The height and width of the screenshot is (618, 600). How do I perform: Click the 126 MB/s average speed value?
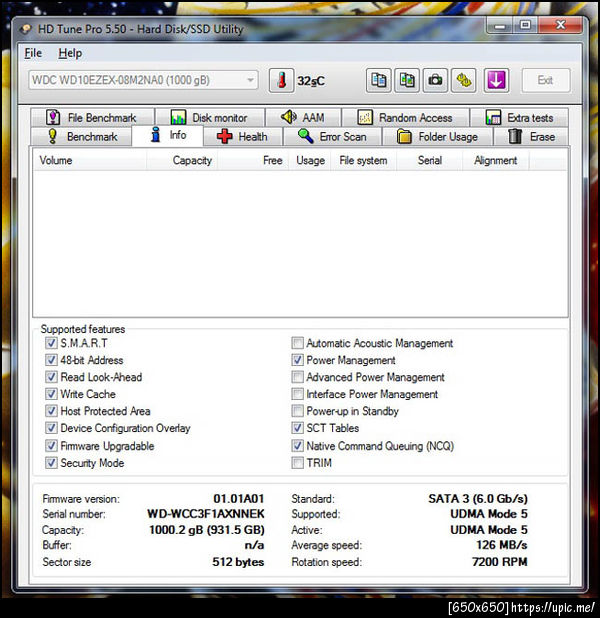click(x=502, y=545)
